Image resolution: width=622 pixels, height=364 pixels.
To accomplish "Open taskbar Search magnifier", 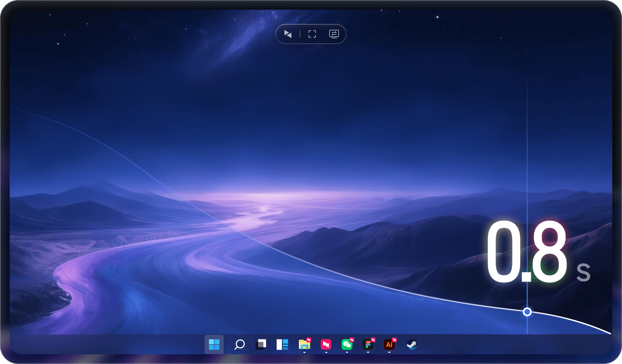I will pos(239,345).
